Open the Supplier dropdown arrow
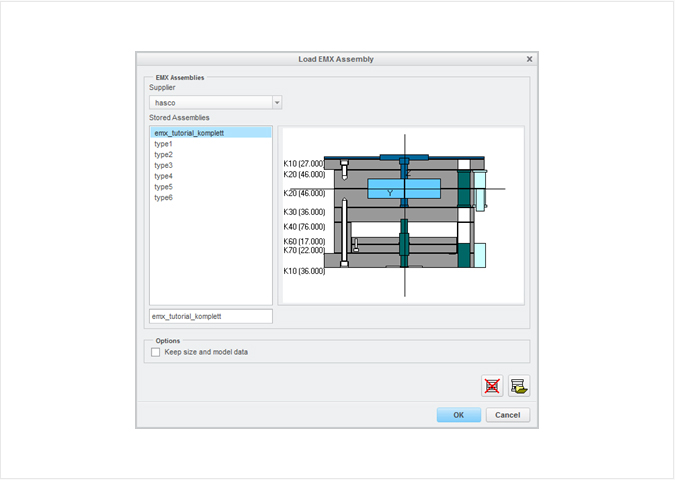The height and width of the screenshot is (480, 675). 277,102
